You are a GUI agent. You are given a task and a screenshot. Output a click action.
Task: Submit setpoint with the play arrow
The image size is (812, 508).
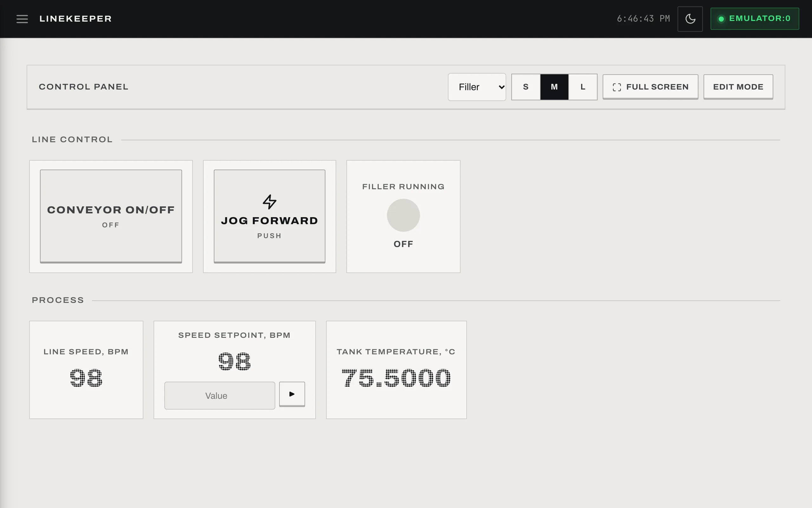pos(292,394)
